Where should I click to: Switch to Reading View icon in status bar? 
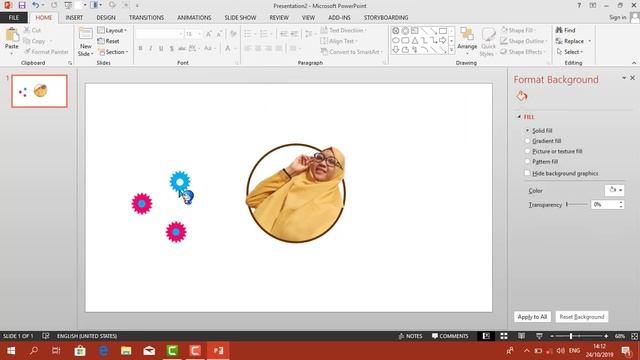click(521, 336)
